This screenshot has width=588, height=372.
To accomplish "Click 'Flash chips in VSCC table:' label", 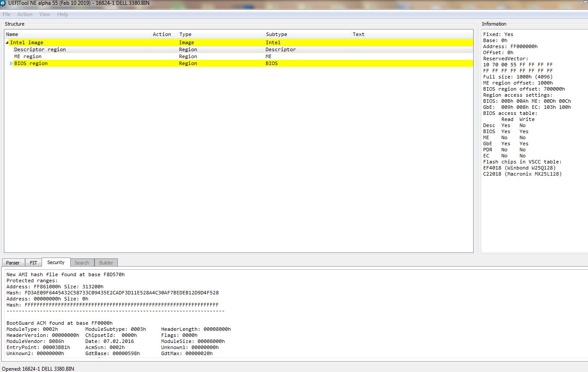I will tap(523, 162).
